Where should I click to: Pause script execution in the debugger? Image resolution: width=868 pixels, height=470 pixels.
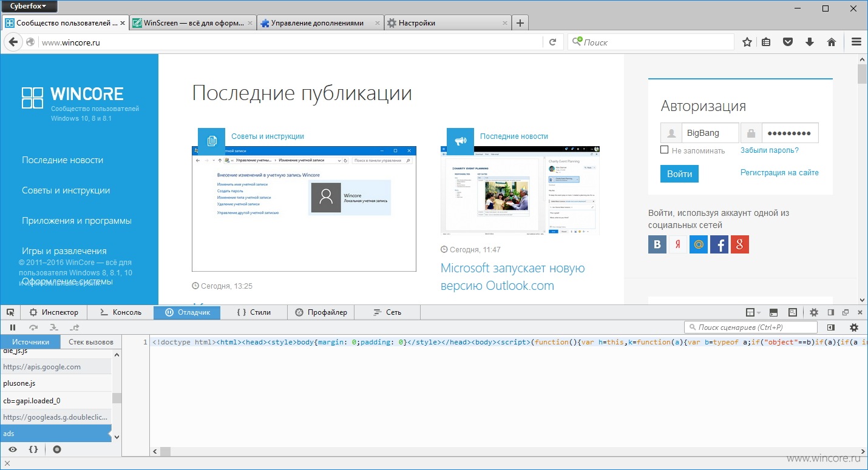click(x=13, y=327)
